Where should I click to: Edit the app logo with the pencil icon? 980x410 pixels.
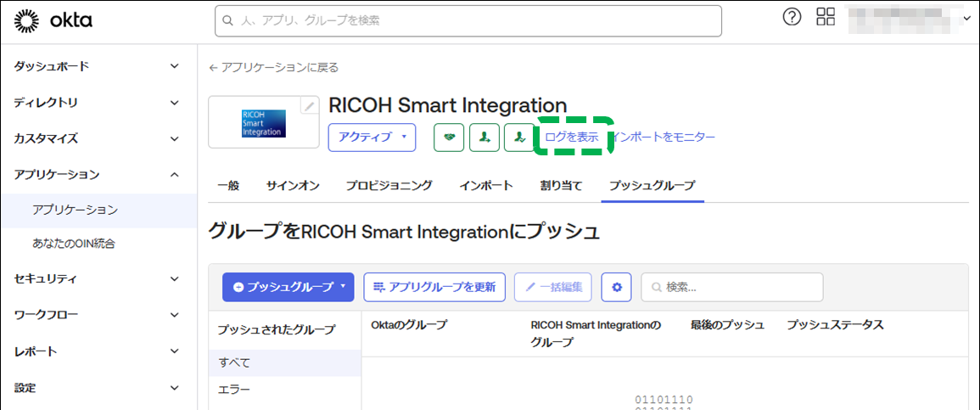pos(309,106)
